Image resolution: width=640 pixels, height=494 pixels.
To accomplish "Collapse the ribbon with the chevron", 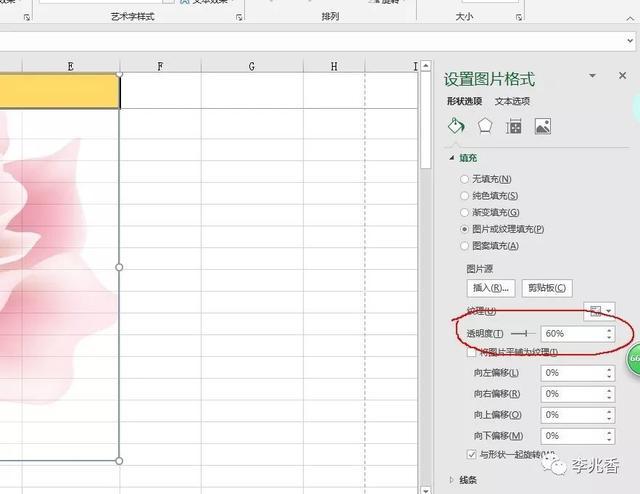I will 629,18.
